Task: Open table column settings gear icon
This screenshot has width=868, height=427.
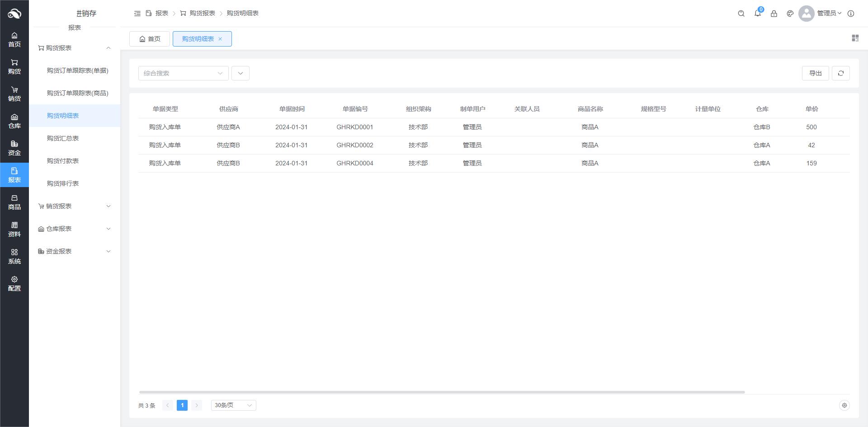Action: point(844,405)
